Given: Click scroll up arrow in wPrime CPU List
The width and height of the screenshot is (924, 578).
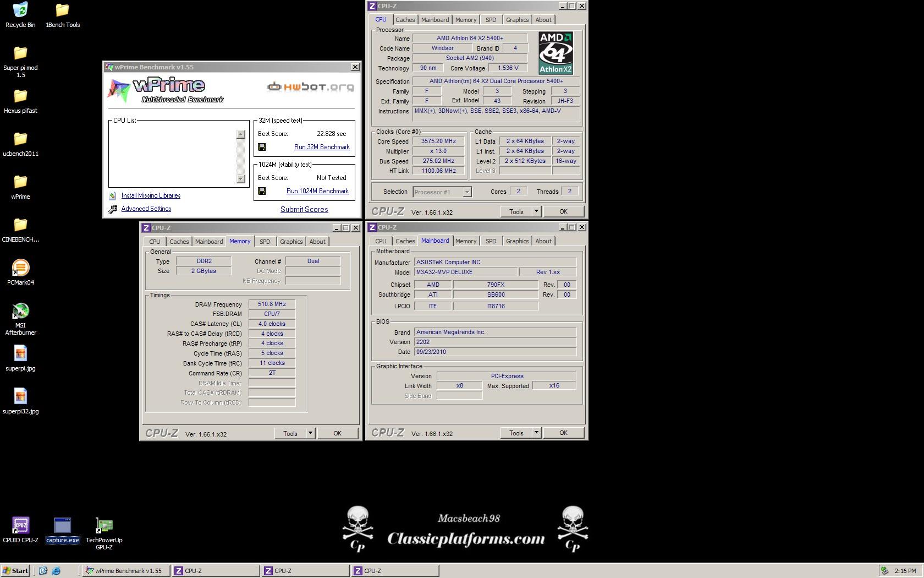Looking at the screenshot, I should (241, 134).
